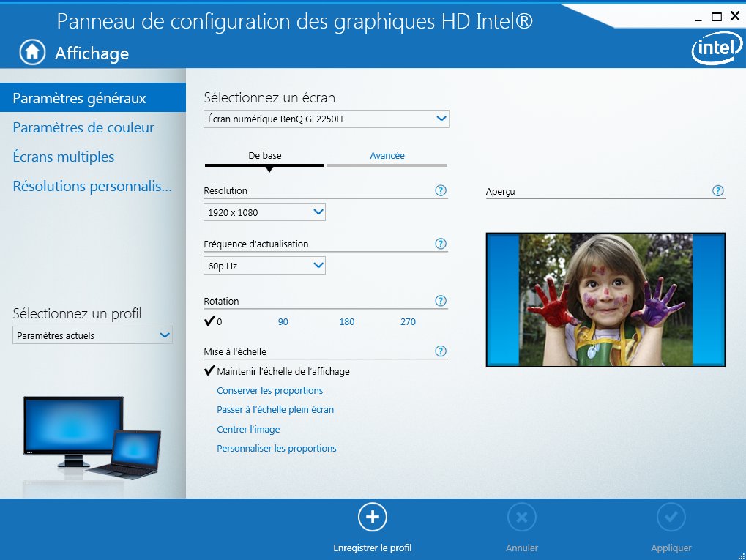Click the Annuler cancel icon
This screenshot has width=746, height=560.
(521, 516)
